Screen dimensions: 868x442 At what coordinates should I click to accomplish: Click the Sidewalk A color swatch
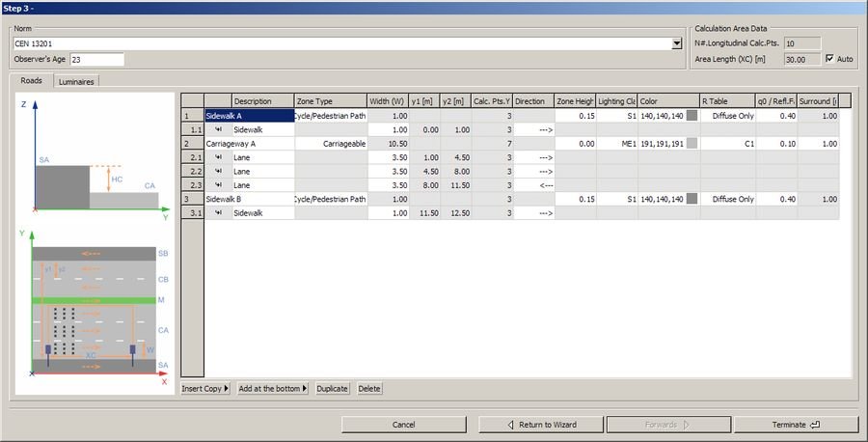(692, 116)
